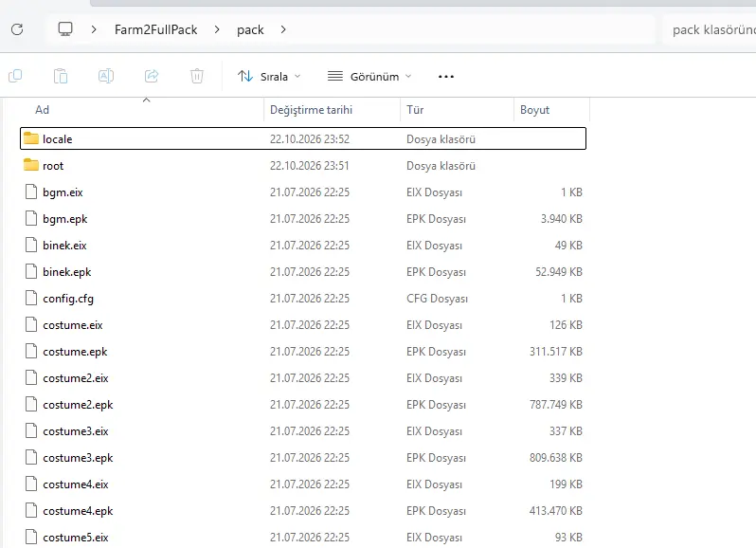Click the Rename icon in toolbar
The width and height of the screenshot is (756, 548).
106,76
